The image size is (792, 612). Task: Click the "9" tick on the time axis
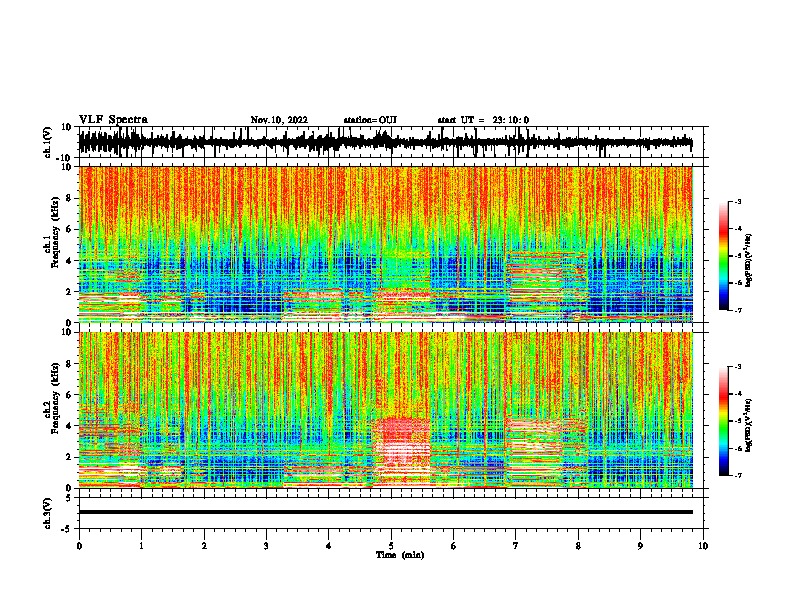pyautogui.click(x=640, y=546)
